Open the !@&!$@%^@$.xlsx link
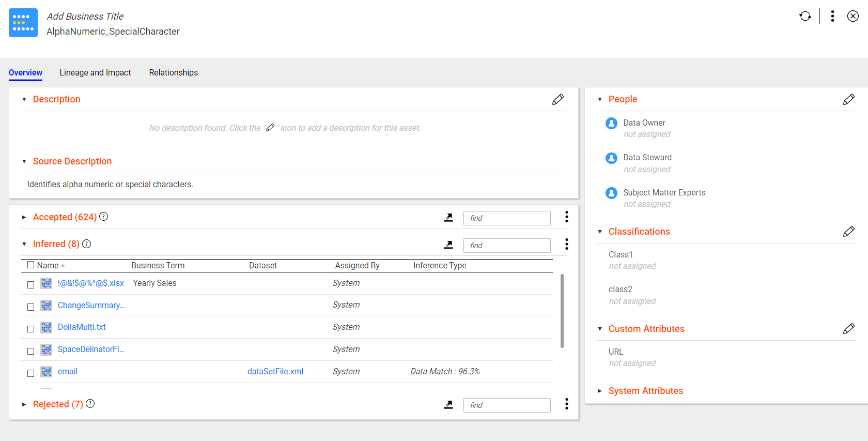 coord(91,283)
